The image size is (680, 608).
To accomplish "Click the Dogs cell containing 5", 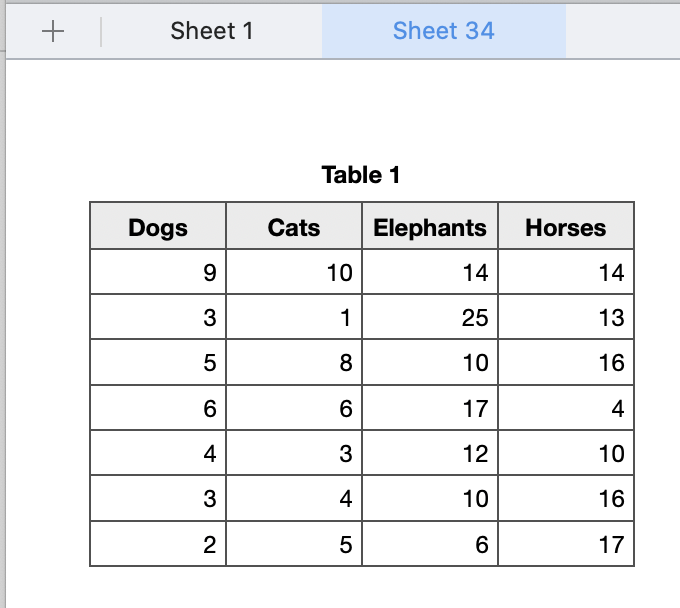I will tap(158, 363).
